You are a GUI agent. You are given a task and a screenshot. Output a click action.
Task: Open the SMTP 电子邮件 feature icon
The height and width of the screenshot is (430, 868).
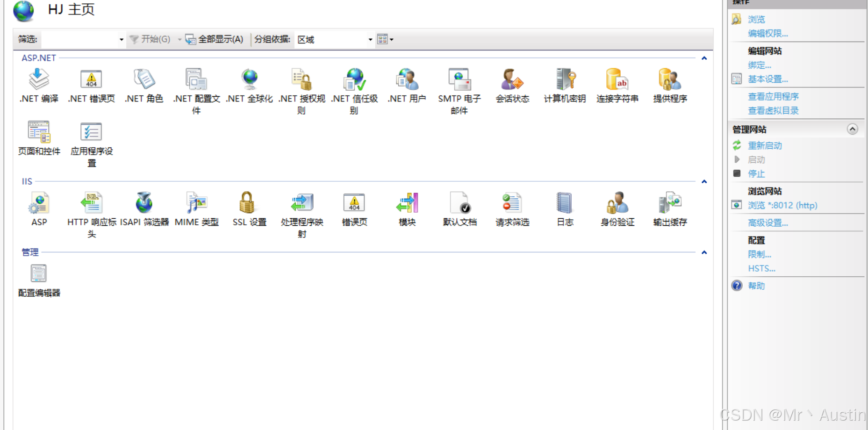tap(459, 79)
